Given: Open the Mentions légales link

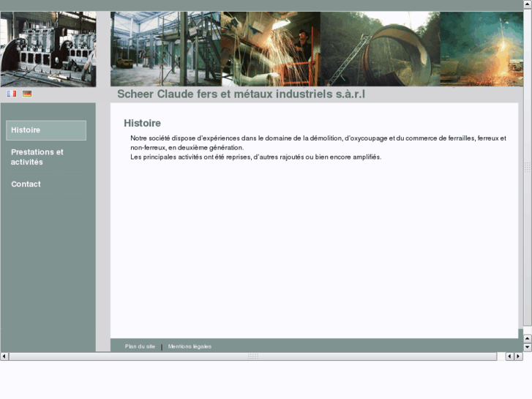Looking at the screenshot, I should [x=190, y=346].
